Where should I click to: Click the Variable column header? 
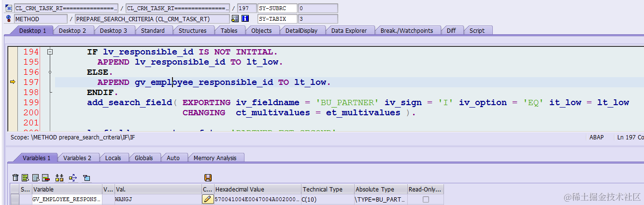(67, 190)
